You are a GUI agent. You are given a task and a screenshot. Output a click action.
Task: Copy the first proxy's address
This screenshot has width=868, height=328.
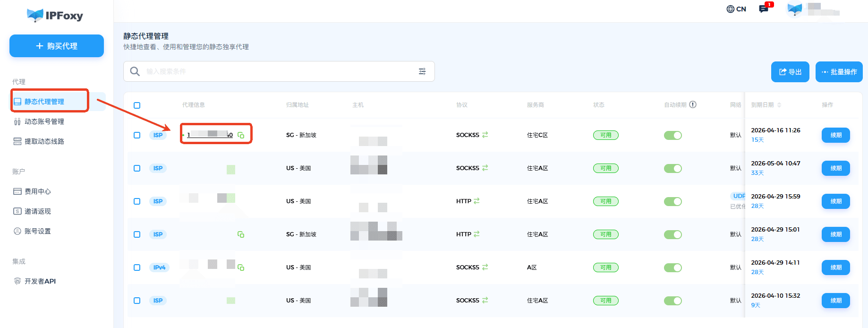(x=241, y=135)
